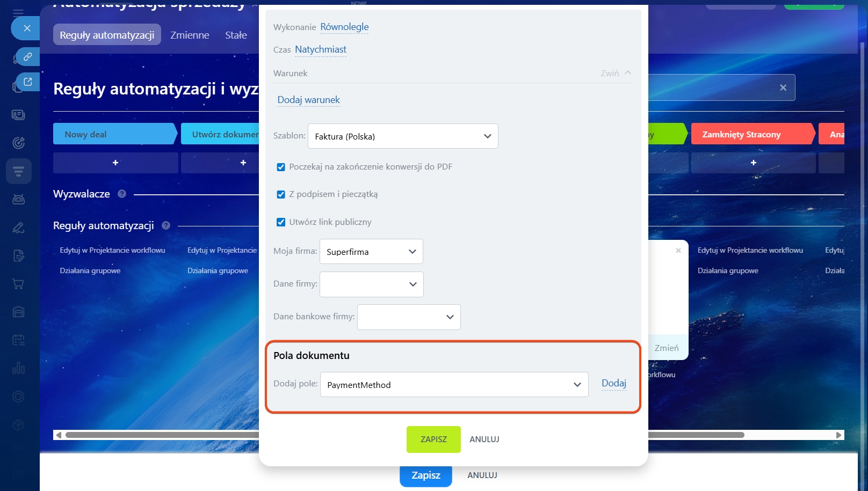Add a rule under the Zamknięty Stracony stage

tap(753, 163)
